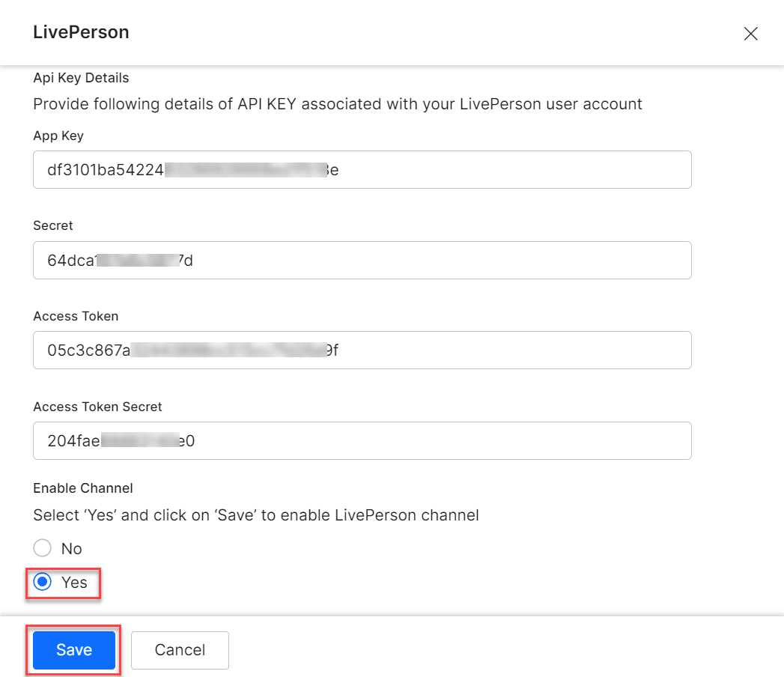
Task: Click the Secret field label
Action: (x=53, y=225)
